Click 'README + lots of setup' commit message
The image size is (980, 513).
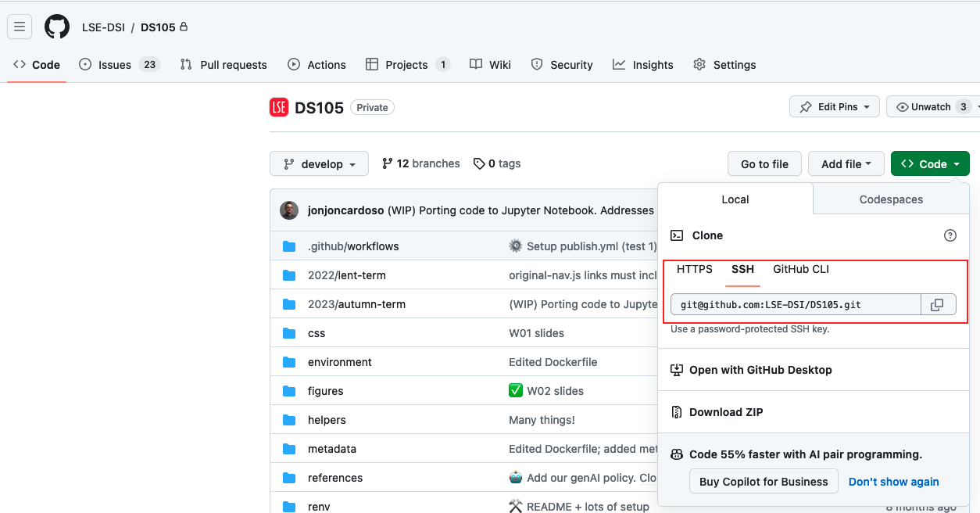pos(579,507)
